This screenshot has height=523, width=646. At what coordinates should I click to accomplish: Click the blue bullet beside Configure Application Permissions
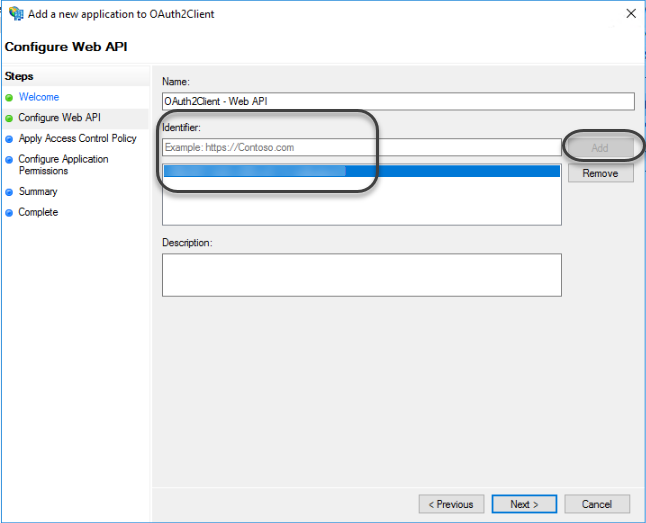click(9, 159)
